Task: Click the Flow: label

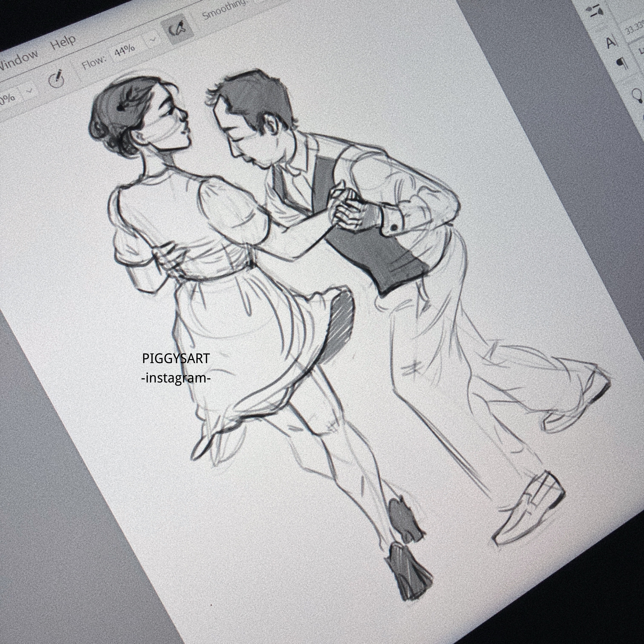Action: 94,62
